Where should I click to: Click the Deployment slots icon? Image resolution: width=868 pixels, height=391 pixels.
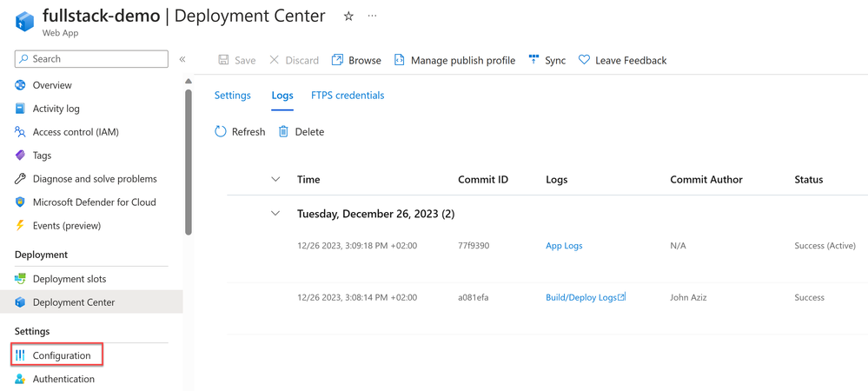[21, 279]
